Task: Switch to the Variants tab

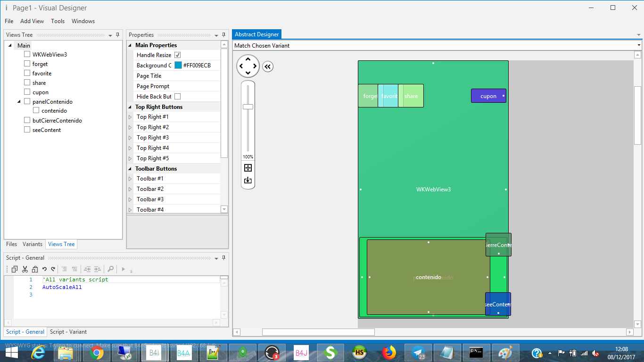Action: tap(33, 244)
